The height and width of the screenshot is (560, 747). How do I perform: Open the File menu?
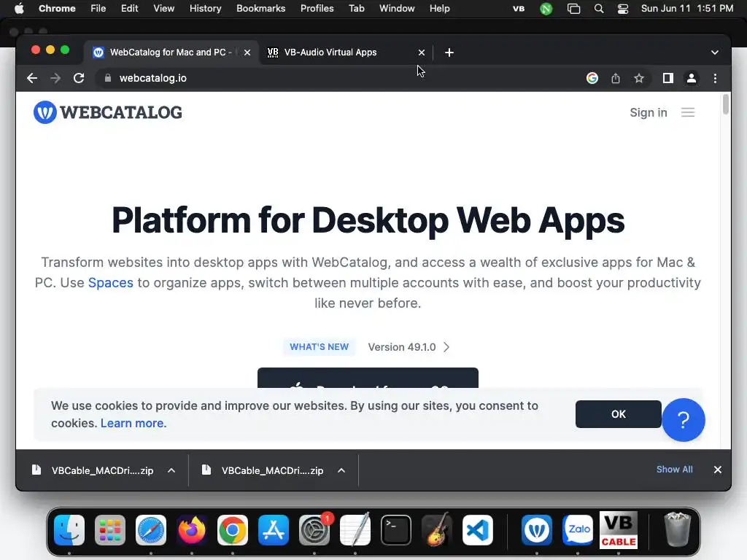tap(98, 9)
